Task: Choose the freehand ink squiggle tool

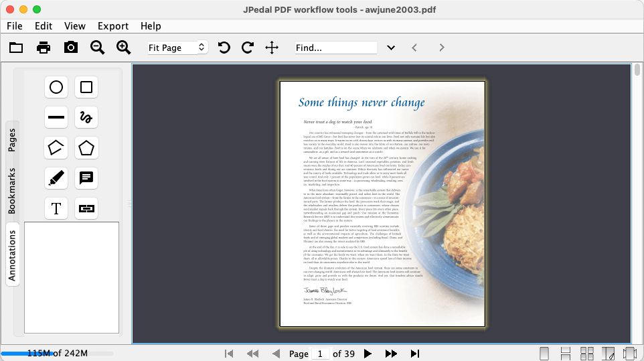Action: [x=86, y=117]
